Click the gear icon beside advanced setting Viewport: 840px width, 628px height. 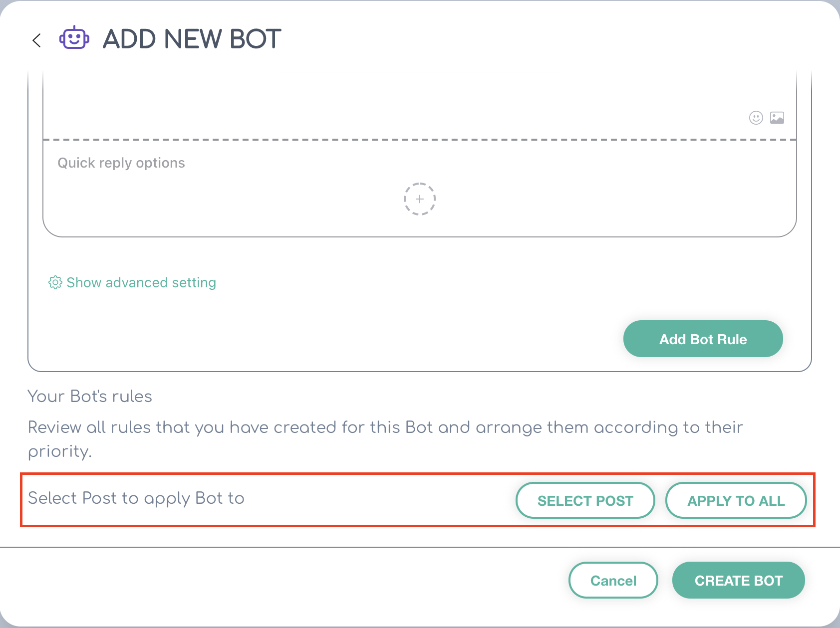coord(55,282)
